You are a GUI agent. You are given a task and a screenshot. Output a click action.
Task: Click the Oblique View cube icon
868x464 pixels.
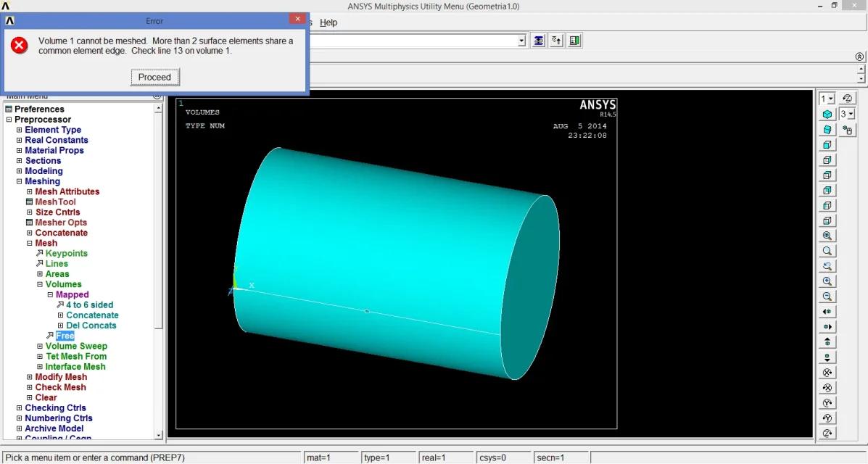coord(827,130)
